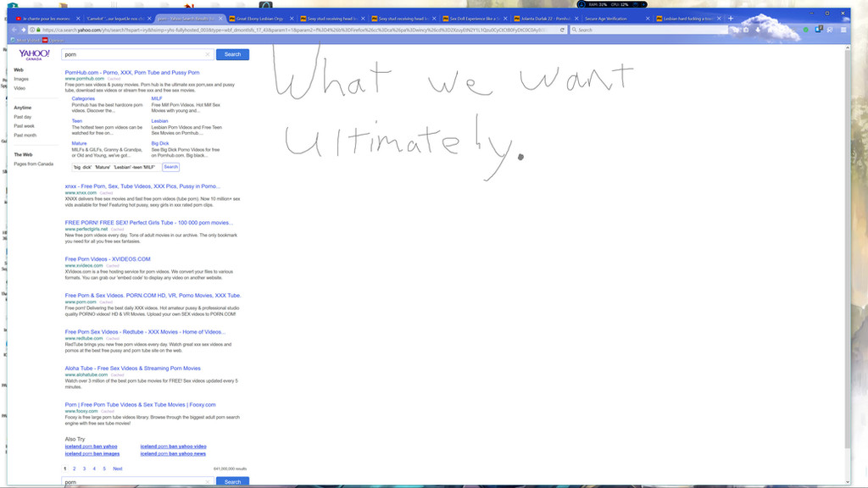
Task: Click the site-search input under first result
Action: tap(116, 167)
